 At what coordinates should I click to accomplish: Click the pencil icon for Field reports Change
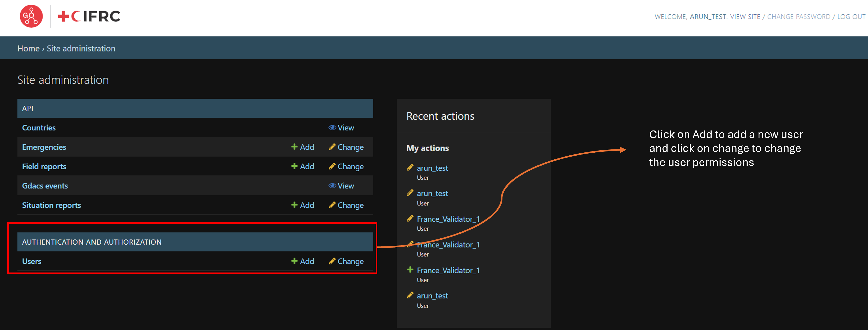[x=332, y=166]
